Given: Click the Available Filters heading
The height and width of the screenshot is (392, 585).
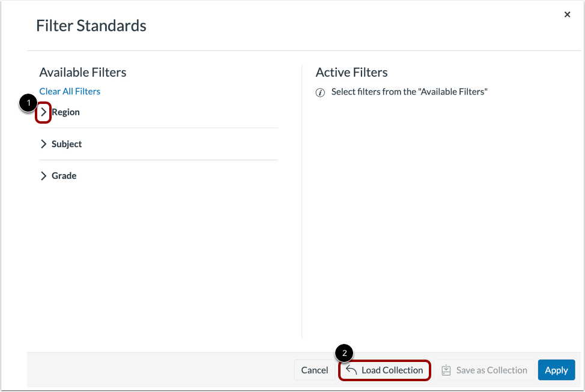Looking at the screenshot, I should pos(83,73).
